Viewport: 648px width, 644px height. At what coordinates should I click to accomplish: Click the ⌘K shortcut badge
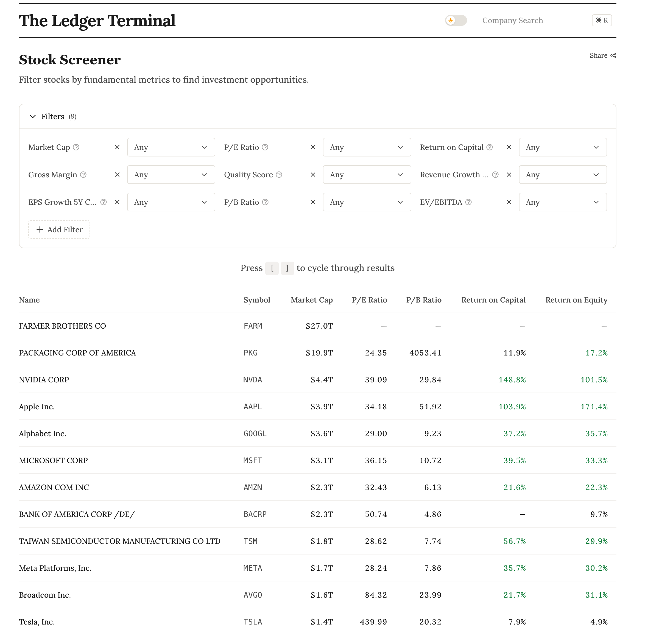602,20
